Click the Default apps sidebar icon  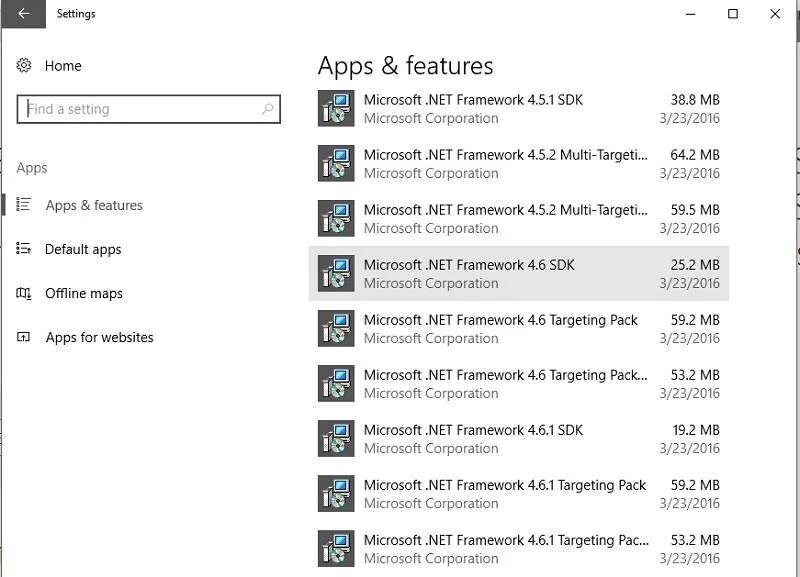pos(24,249)
